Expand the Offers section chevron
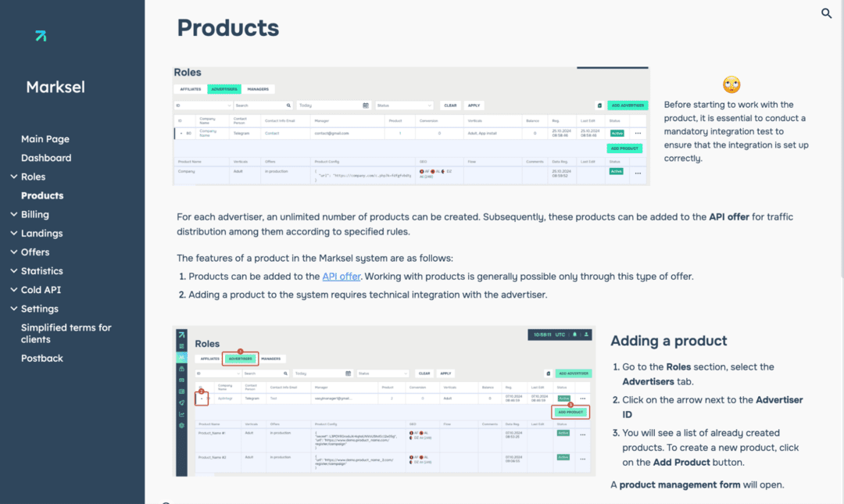Screen dimensions: 844x504 (13, 252)
